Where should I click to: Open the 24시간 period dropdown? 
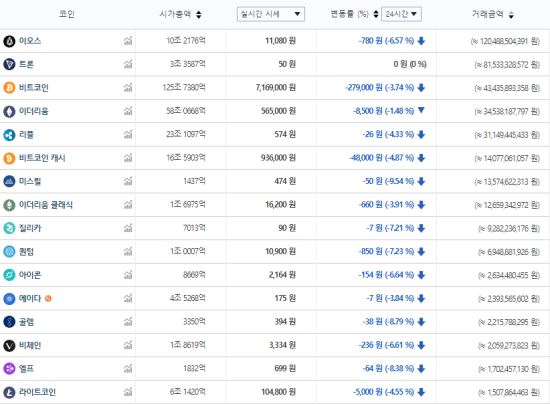[x=401, y=14]
